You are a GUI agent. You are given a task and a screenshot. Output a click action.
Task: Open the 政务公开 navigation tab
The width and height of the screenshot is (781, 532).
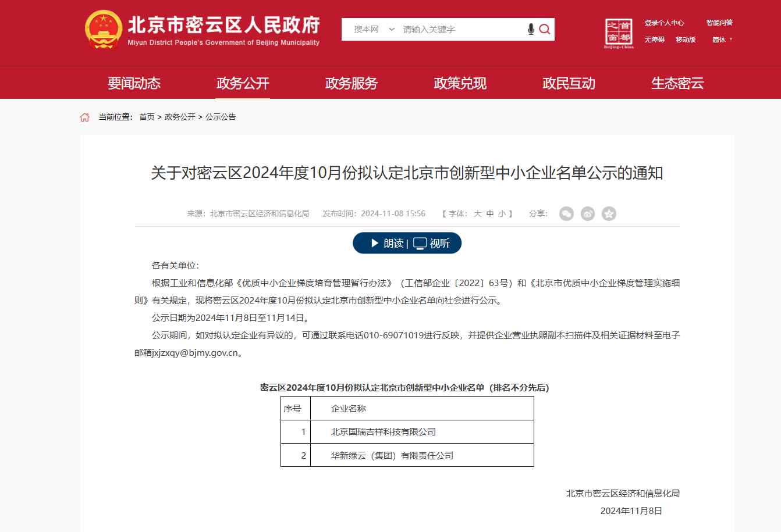243,83
